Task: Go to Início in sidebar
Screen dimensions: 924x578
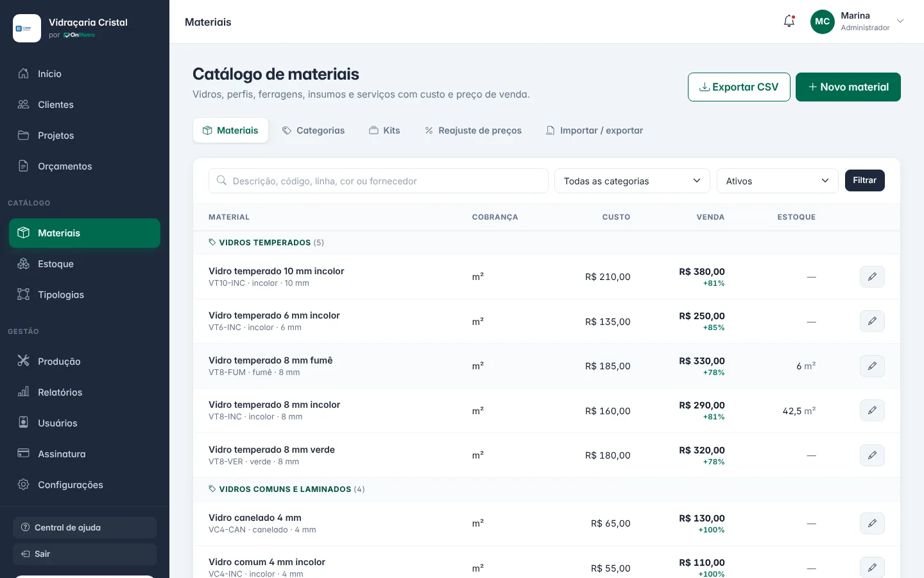Action: point(85,74)
